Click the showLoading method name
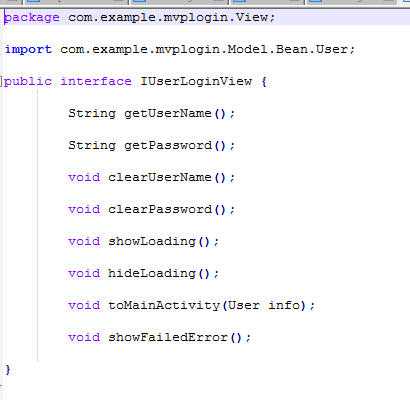 click(x=152, y=241)
